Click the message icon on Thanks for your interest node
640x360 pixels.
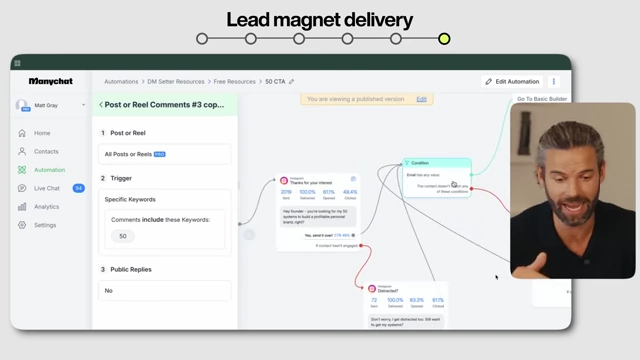point(353,179)
